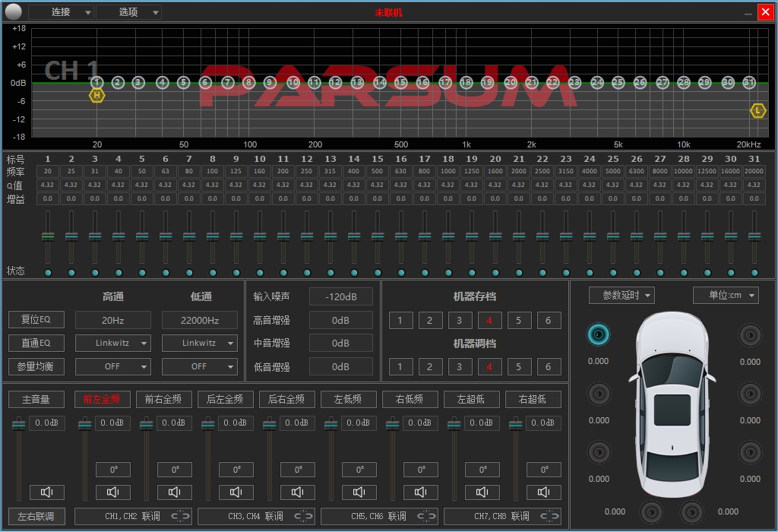Toggle CH3, CH4 联调 link
Viewport: 778px width, 532px height.
coord(256,516)
